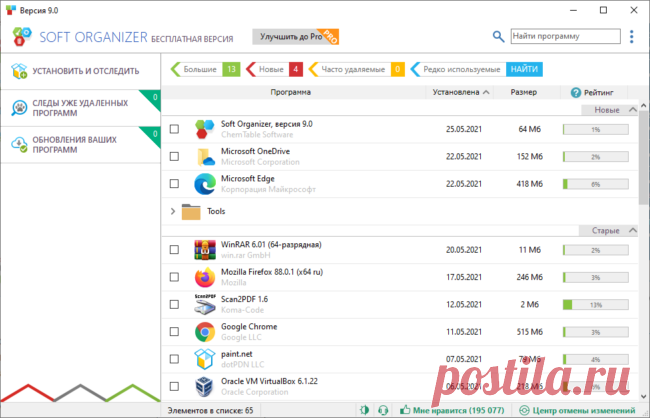Filter by Часто удаляемые programs
Screen dimensions: 650x418
click(357, 69)
